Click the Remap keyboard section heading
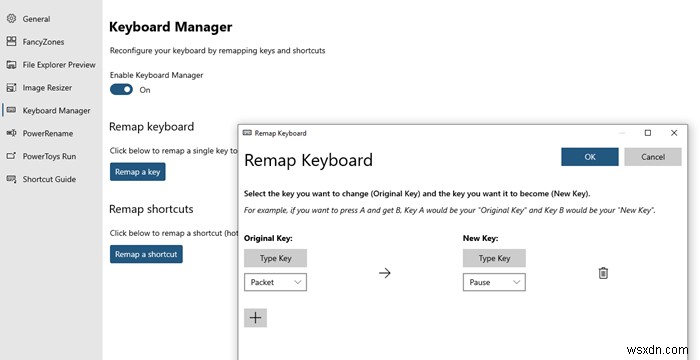This screenshot has width=700, height=360. click(151, 126)
